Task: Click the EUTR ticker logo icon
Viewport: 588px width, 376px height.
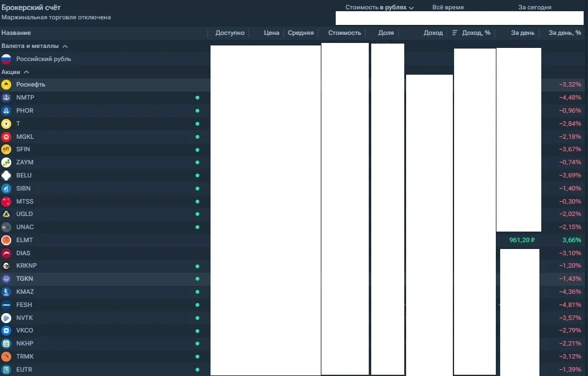Action: click(x=6, y=370)
